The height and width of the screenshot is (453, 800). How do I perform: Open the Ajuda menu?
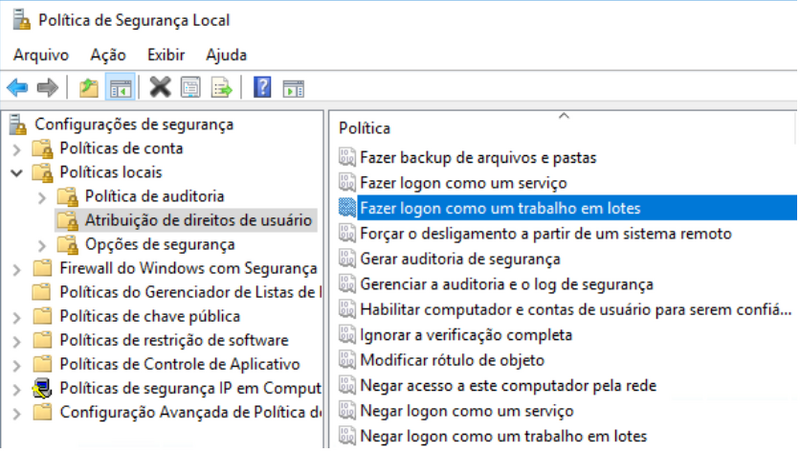(226, 55)
